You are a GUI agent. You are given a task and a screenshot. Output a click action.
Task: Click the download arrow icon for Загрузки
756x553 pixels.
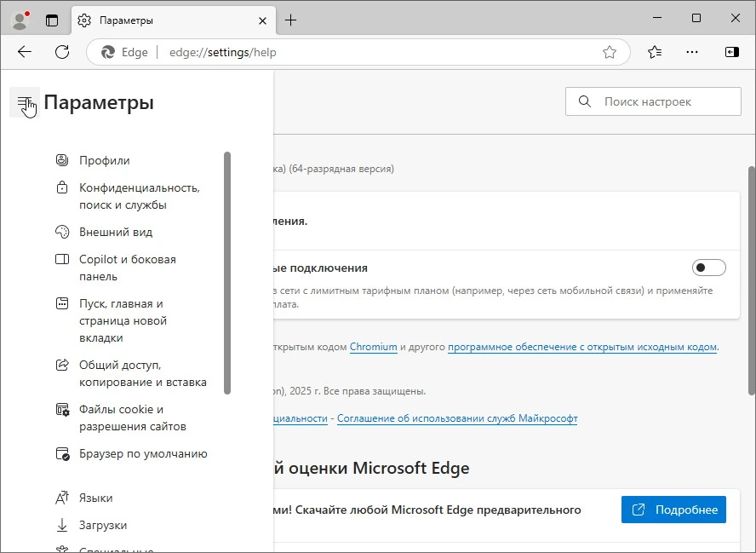(x=62, y=525)
